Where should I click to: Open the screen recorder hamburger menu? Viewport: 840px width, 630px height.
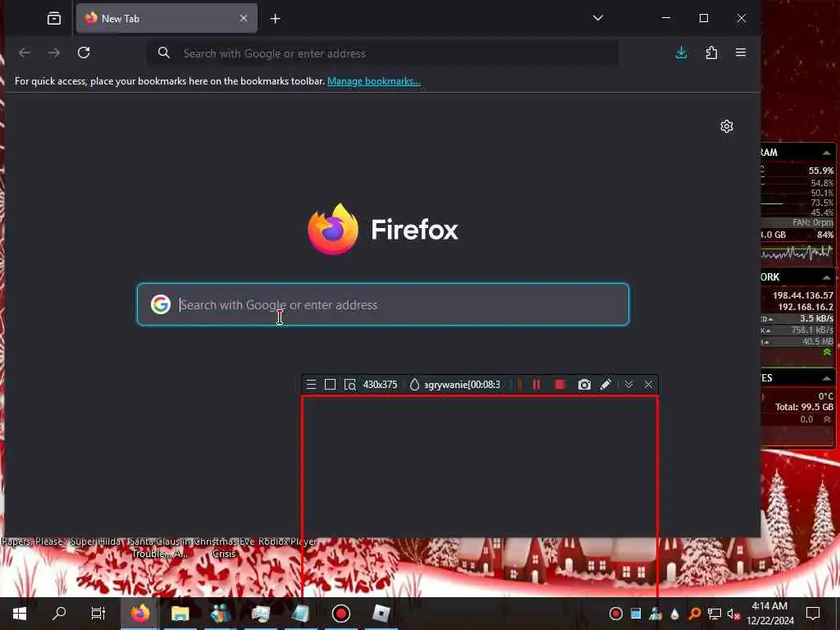point(311,385)
